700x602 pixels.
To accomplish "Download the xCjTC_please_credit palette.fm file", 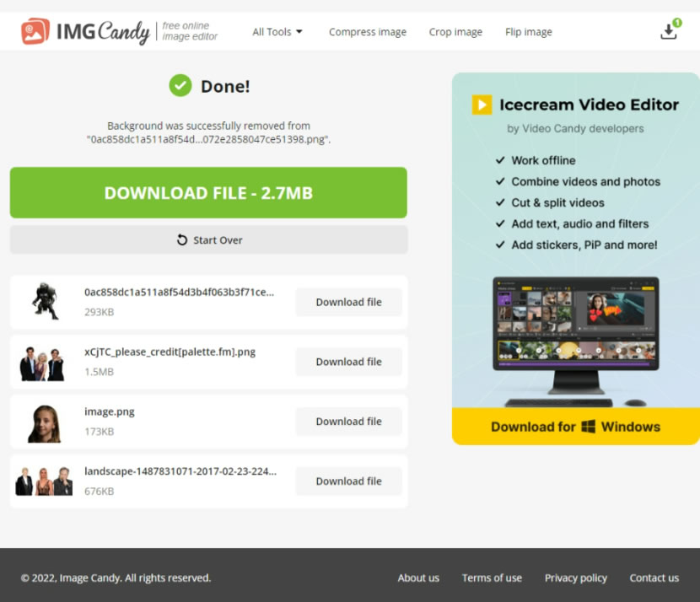I will click(348, 362).
